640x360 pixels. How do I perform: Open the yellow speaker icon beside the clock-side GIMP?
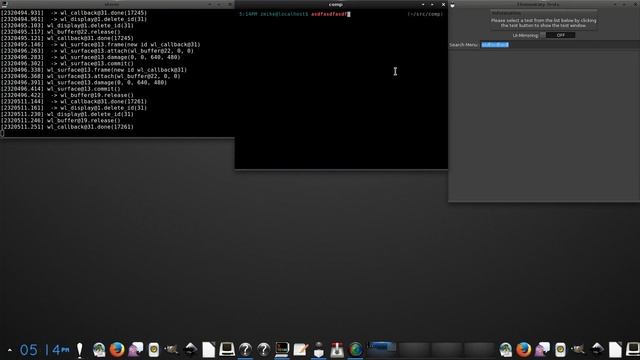coord(153,350)
